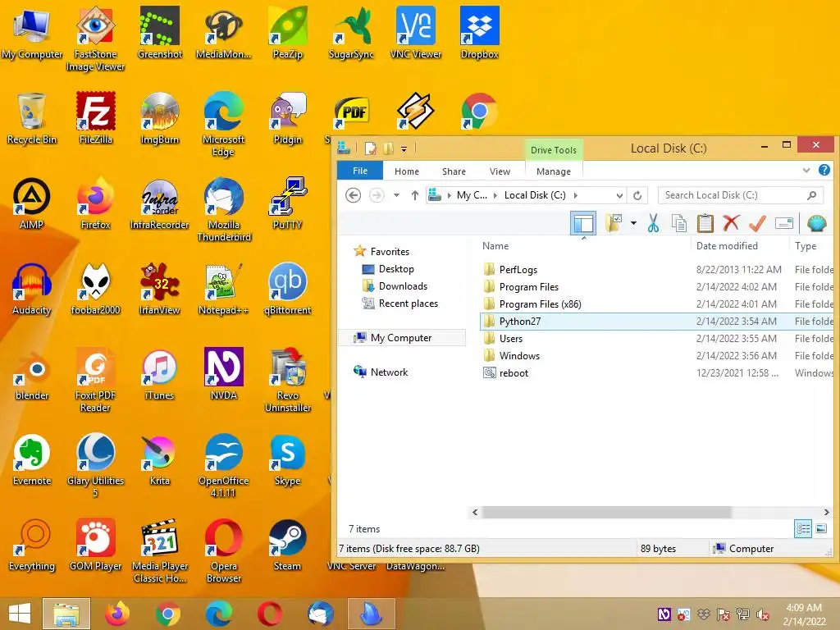Click the Properties icon in the title bar
The height and width of the screenshot is (630, 840).
tap(371, 148)
